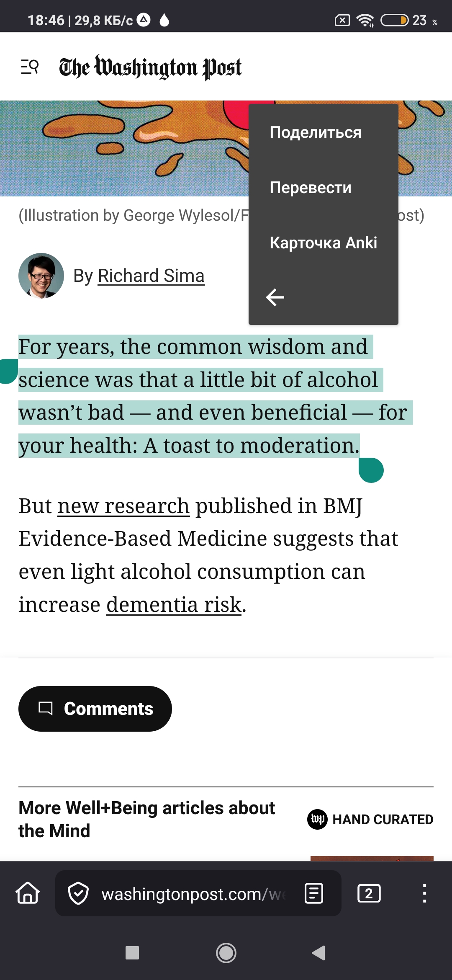
Task: Follow the new research link
Action: pos(123,506)
